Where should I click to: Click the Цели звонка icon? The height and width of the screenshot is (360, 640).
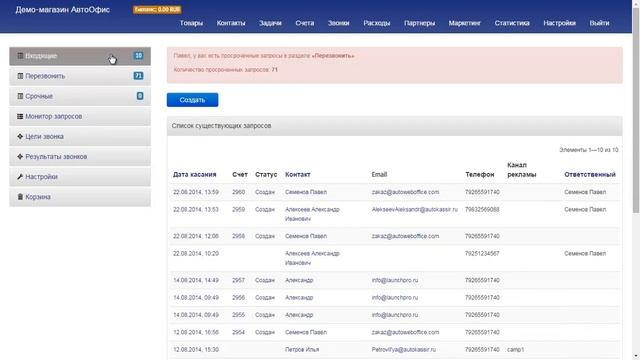(x=20, y=136)
